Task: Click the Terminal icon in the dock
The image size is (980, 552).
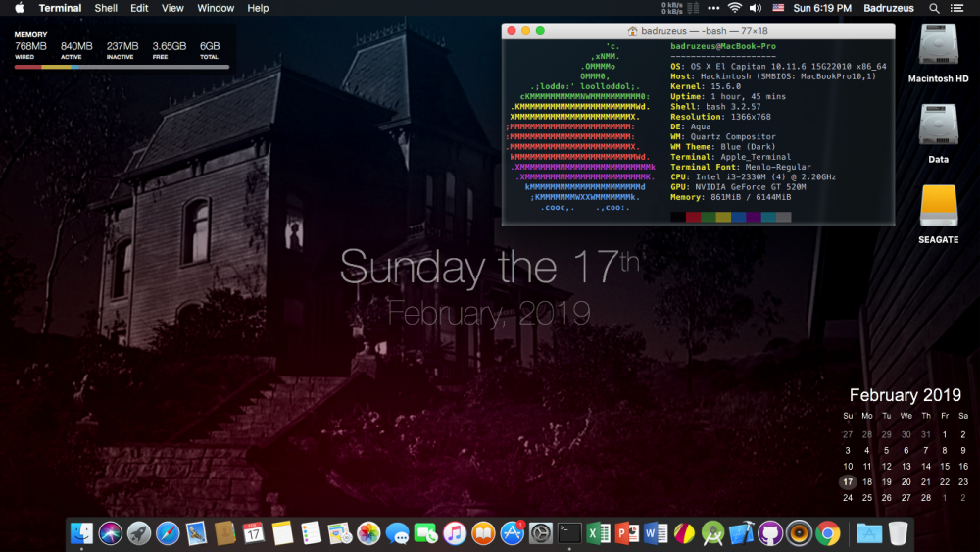Action: point(569,533)
